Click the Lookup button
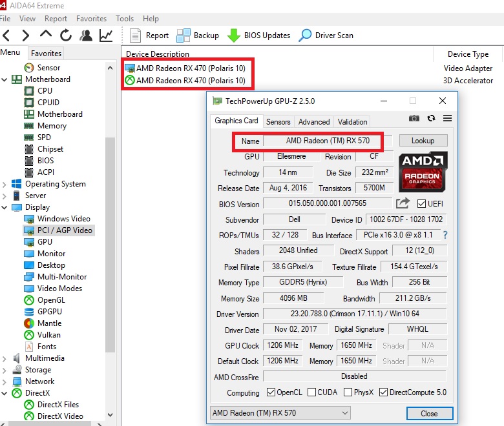 click(423, 141)
